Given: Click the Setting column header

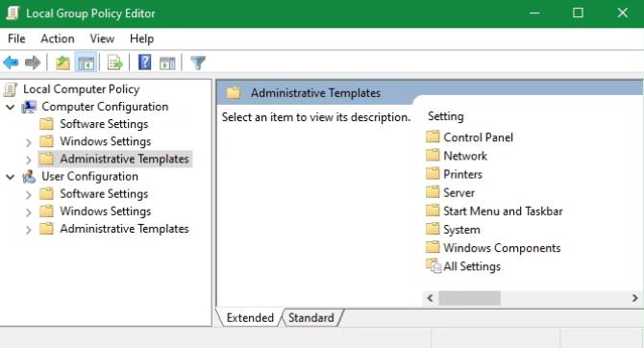Looking at the screenshot, I should coord(446,116).
